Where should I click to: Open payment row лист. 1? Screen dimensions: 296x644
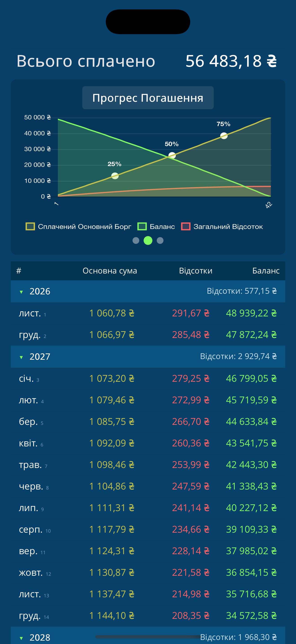pos(148,313)
